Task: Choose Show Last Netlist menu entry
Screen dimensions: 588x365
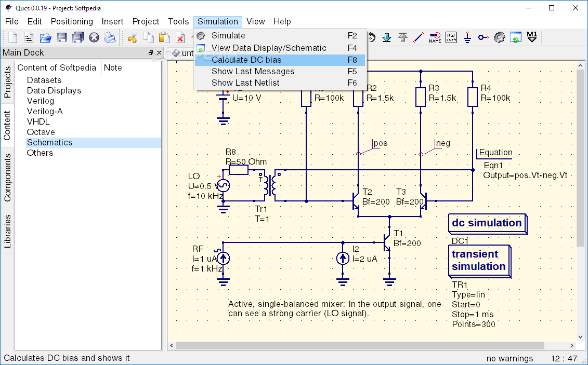Action: [280, 83]
